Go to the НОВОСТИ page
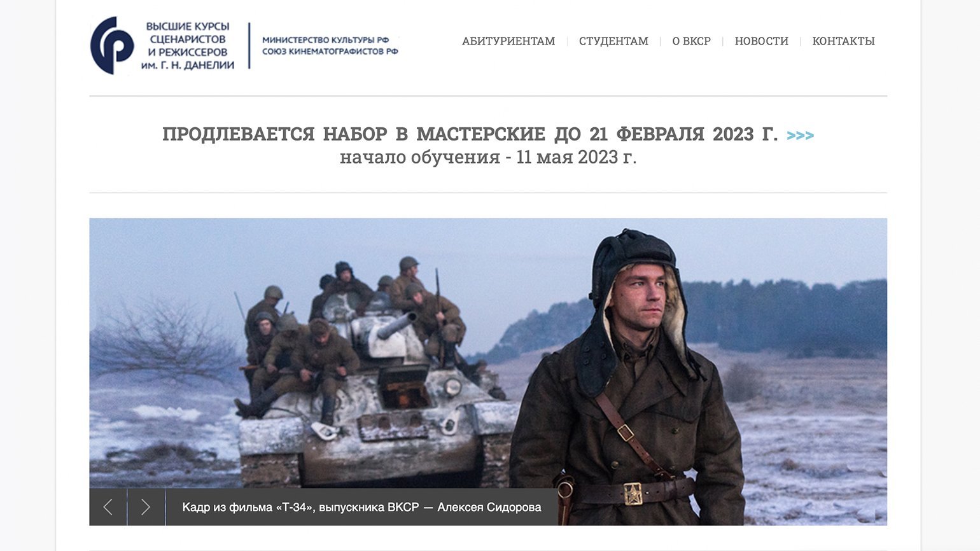980x551 pixels. tap(761, 41)
